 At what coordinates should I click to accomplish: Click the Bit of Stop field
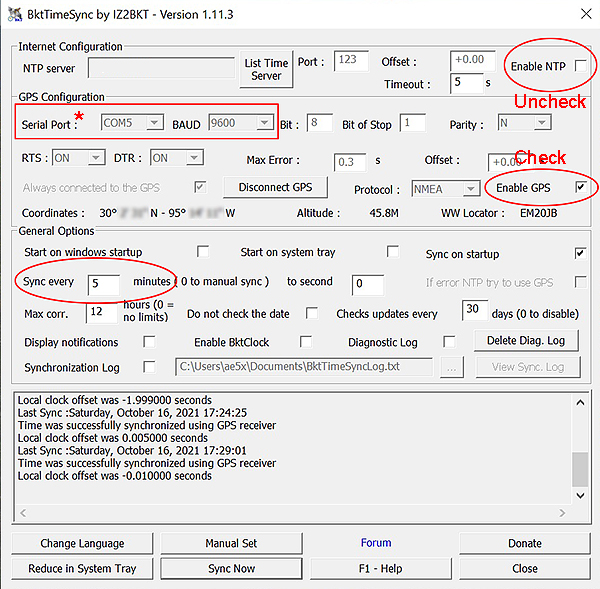pyautogui.click(x=412, y=123)
